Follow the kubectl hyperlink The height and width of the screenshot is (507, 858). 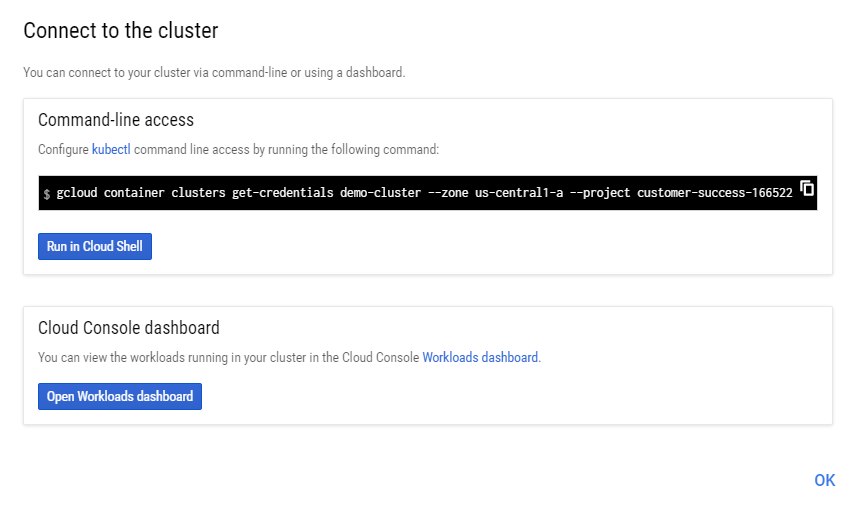111,150
